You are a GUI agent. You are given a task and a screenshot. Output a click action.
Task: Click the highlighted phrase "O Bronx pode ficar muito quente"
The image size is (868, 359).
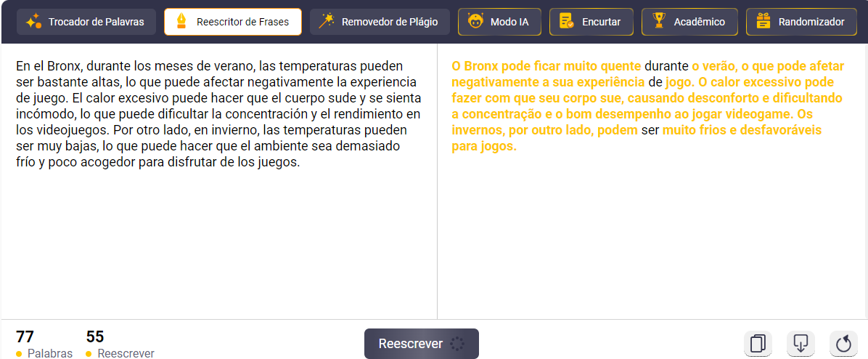pos(546,66)
